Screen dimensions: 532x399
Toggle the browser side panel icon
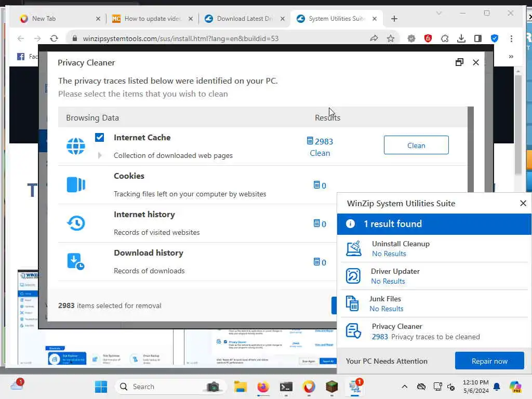(x=478, y=38)
